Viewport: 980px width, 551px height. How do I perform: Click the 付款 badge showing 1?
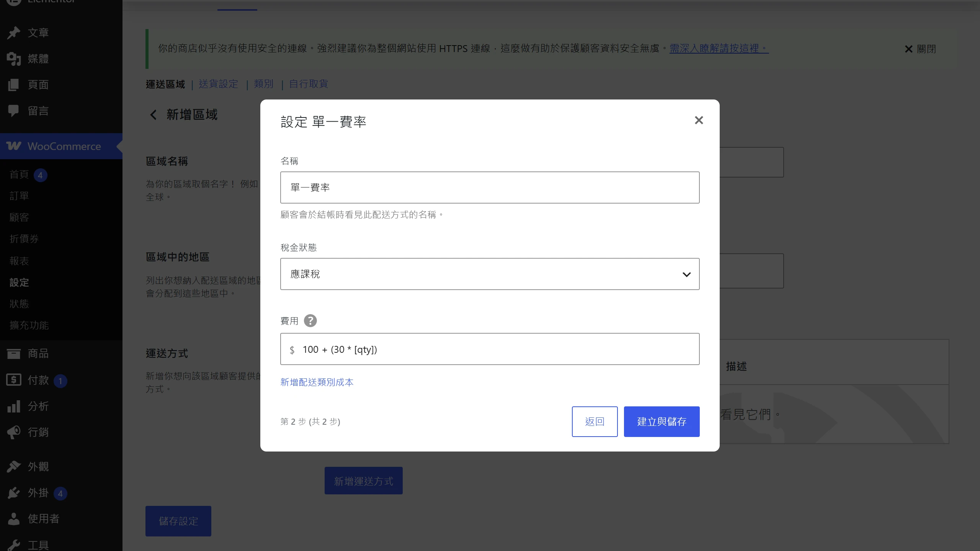60,381
